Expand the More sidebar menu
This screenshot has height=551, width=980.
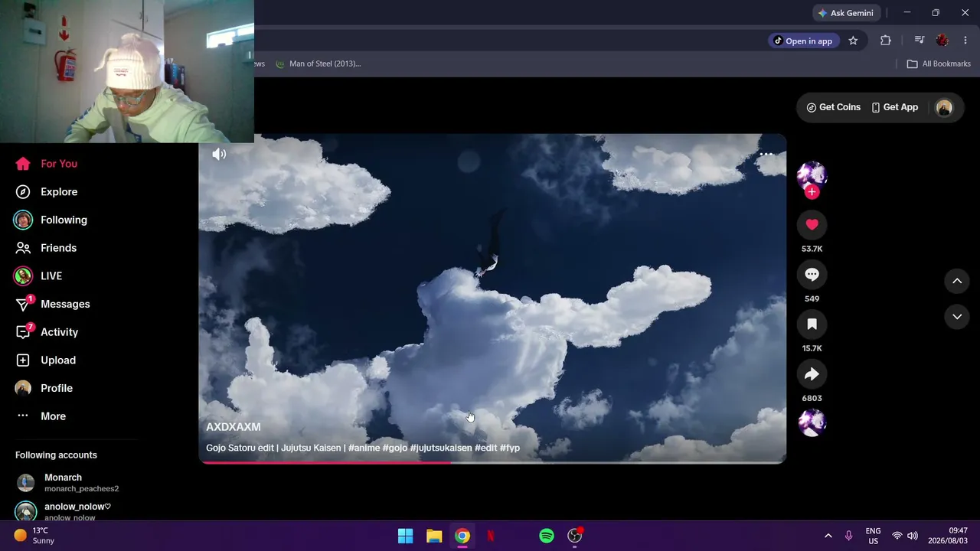click(x=41, y=416)
